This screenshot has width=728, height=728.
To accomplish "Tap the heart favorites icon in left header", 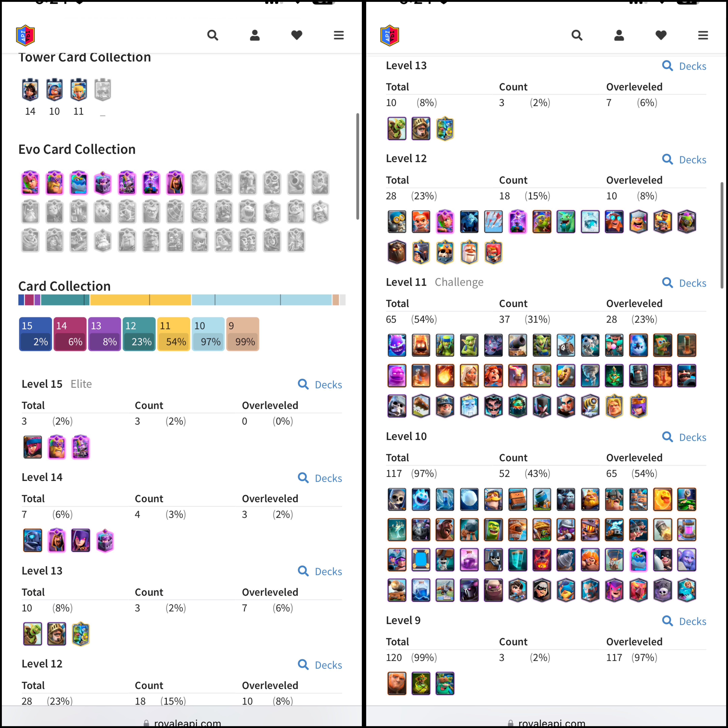I will 297,35.
